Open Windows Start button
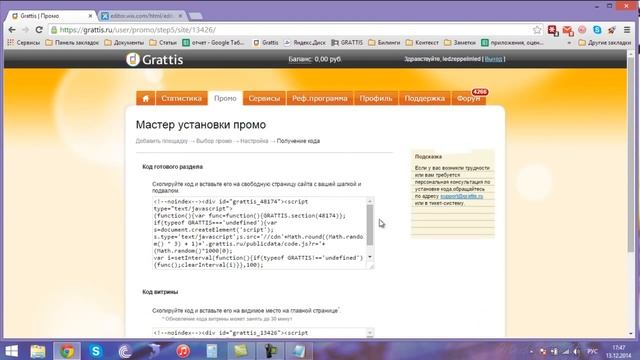The width and height of the screenshot is (640, 360). point(11,351)
